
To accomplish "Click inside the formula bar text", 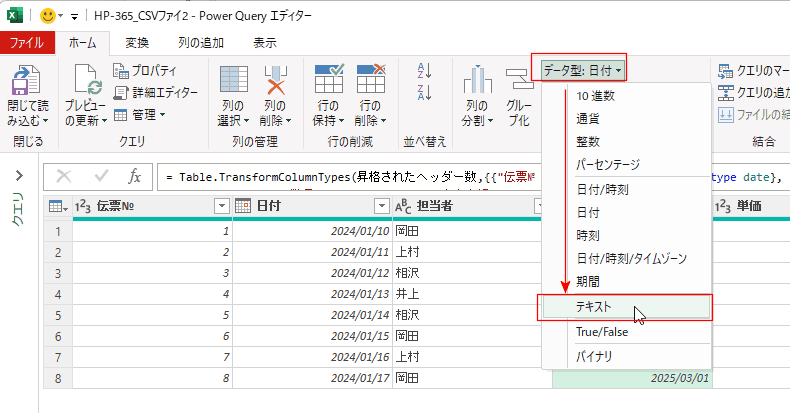I will pyautogui.click(x=350, y=176).
